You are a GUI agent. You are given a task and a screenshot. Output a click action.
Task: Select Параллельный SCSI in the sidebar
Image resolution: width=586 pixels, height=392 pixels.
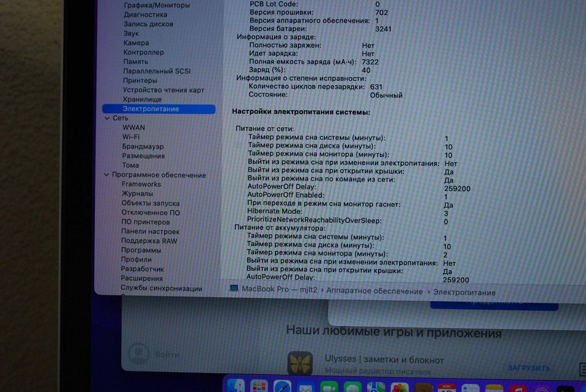[x=156, y=71]
